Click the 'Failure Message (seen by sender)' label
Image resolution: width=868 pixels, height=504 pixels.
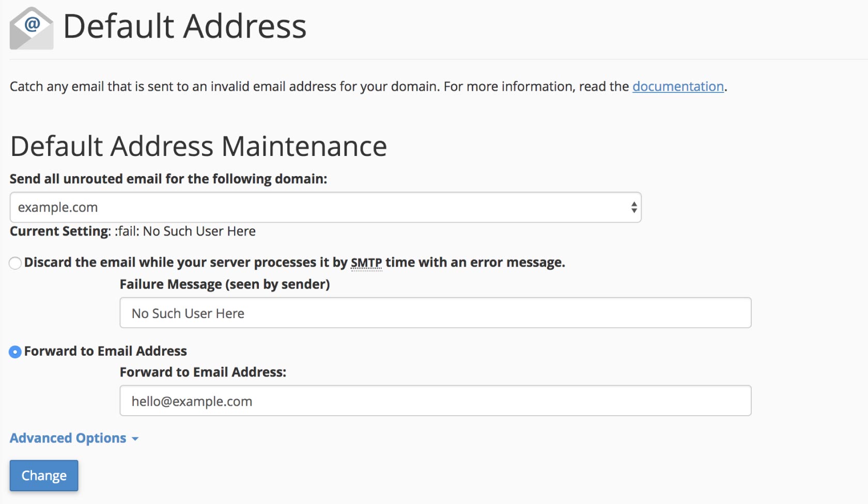coord(225,285)
